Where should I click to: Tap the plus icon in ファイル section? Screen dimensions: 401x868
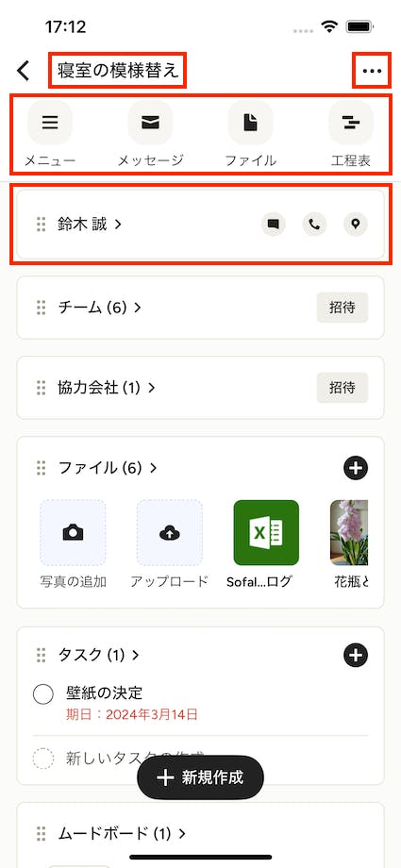pyautogui.click(x=356, y=468)
